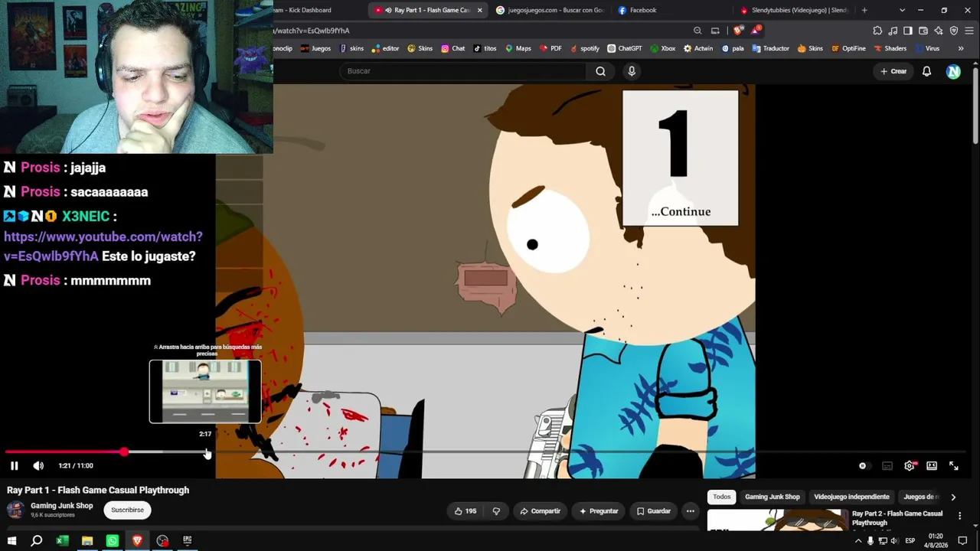
Task: Expand the hidden bookmarks overflow chevron
Action: pyautogui.click(x=960, y=48)
